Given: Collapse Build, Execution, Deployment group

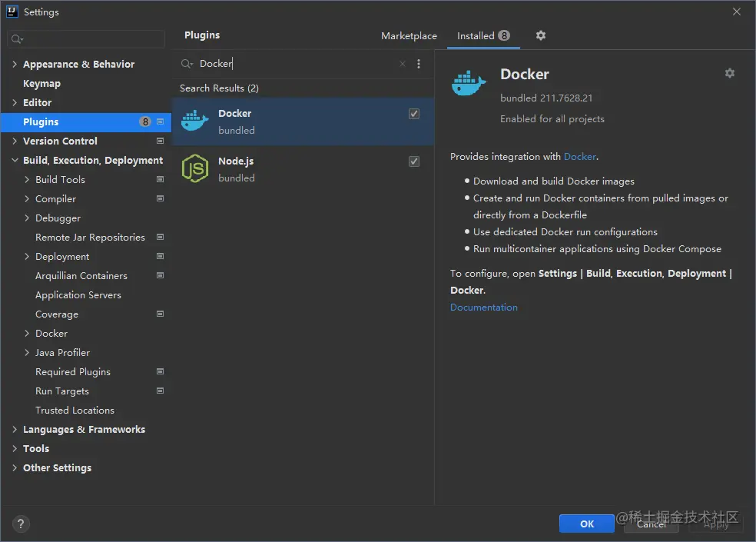Looking at the screenshot, I should [x=15, y=160].
